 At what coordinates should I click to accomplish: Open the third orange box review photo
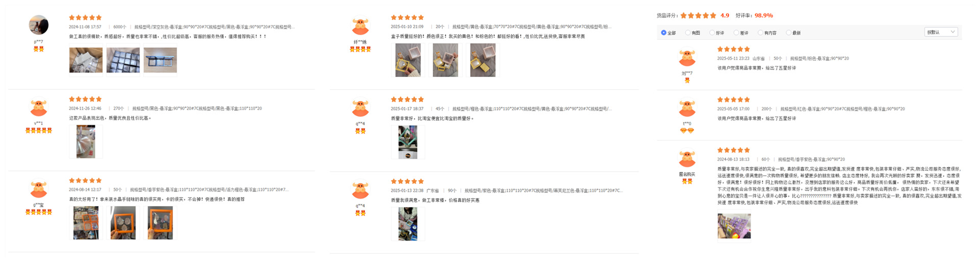(x=160, y=223)
